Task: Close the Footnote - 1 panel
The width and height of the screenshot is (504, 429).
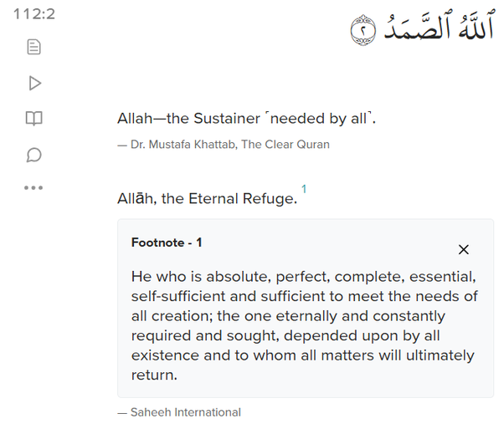Action: [464, 249]
